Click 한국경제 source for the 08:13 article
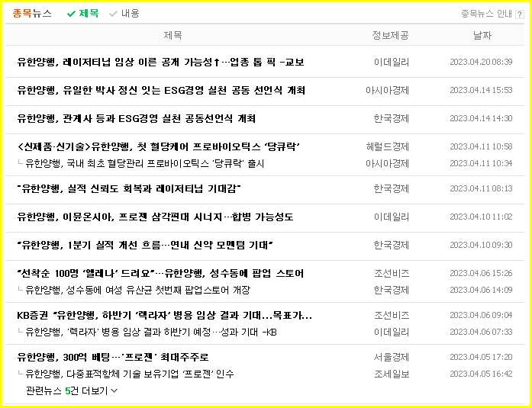The image size is (532, 408). pos(392,188)
